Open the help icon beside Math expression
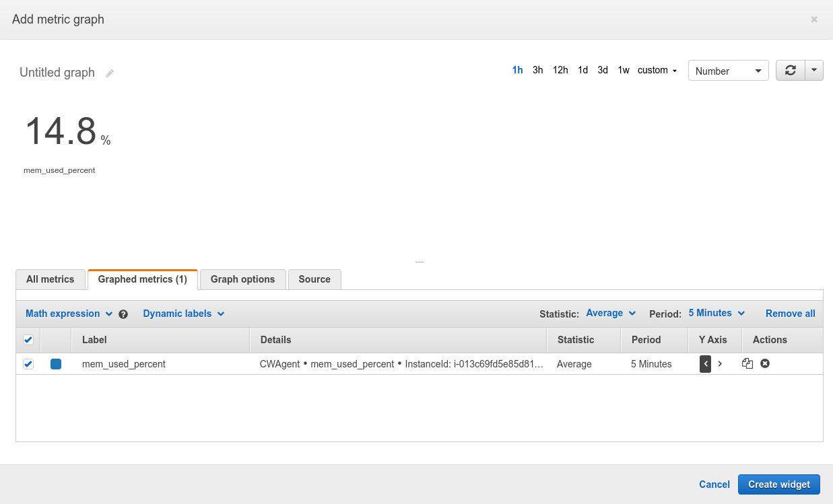833x504 pixels. [123, 314]
